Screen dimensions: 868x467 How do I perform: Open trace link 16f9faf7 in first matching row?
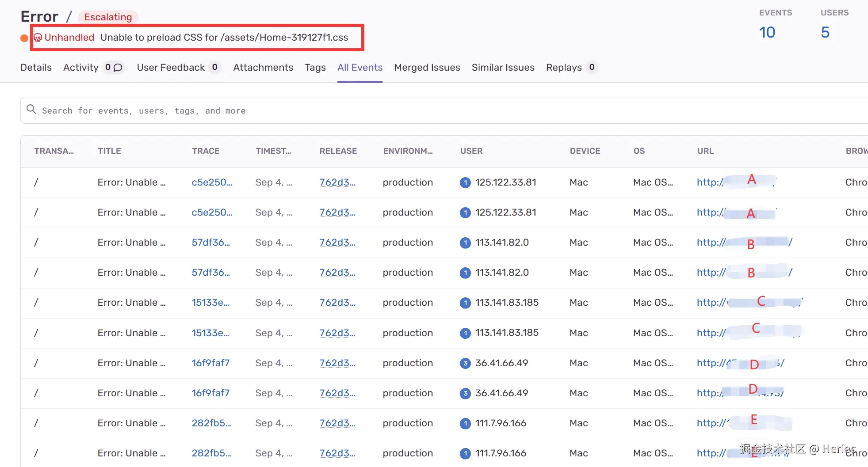(x=210, y=363)
